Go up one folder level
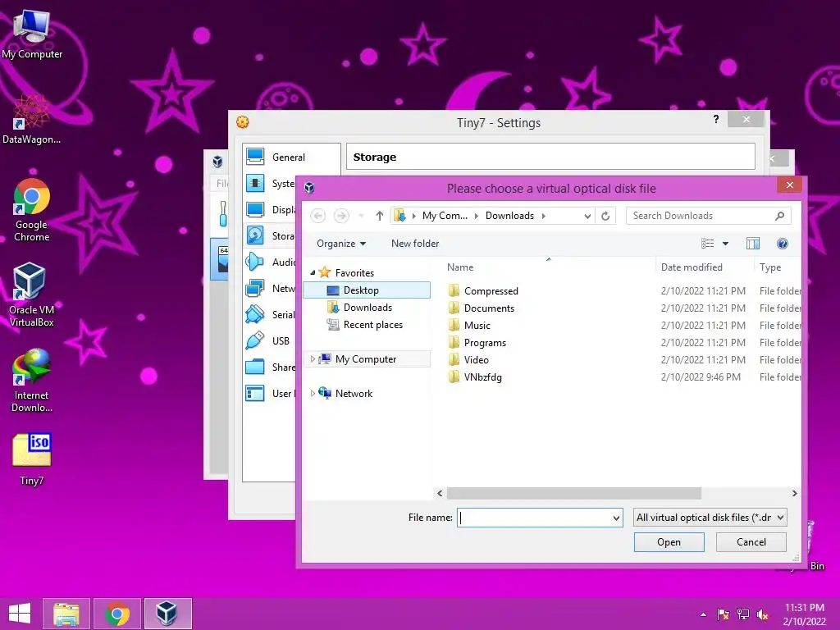This screenshot has height=630, width=840. [x=379, y=216]
